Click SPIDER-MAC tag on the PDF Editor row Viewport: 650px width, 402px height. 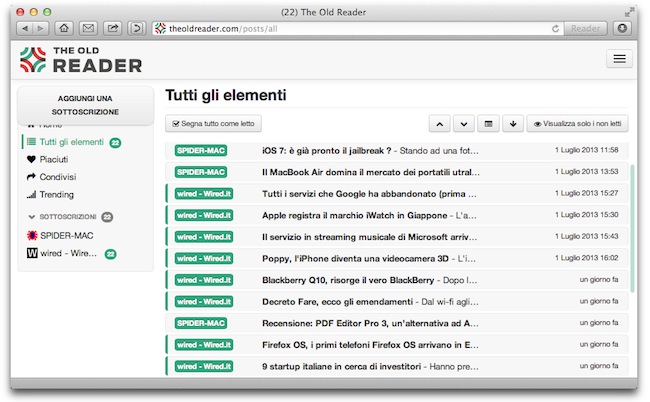pyautogui.click(x=201, y=323)
